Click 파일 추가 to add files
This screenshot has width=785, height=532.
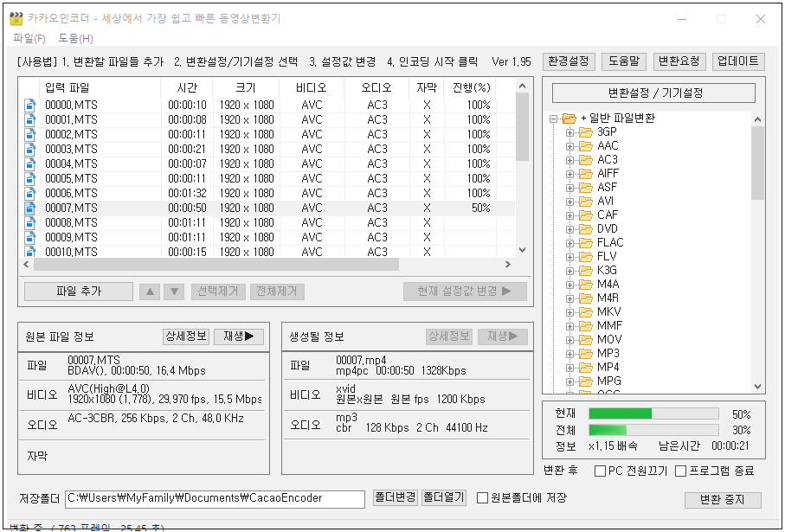point(79,292)
